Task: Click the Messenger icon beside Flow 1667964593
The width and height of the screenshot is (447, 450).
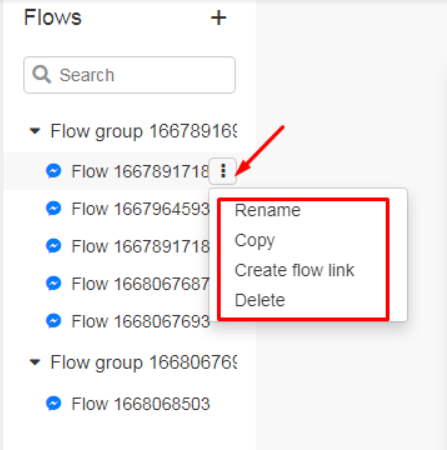Action: 53,209
